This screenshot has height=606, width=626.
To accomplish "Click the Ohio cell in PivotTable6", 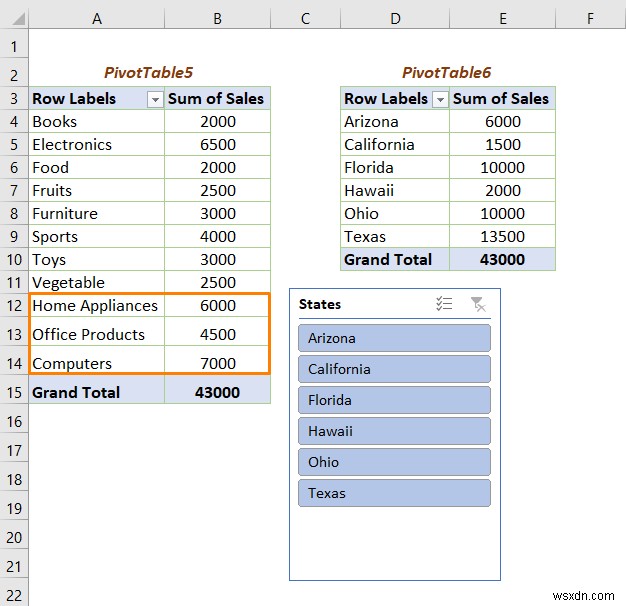I will click(x=395, y=214).
